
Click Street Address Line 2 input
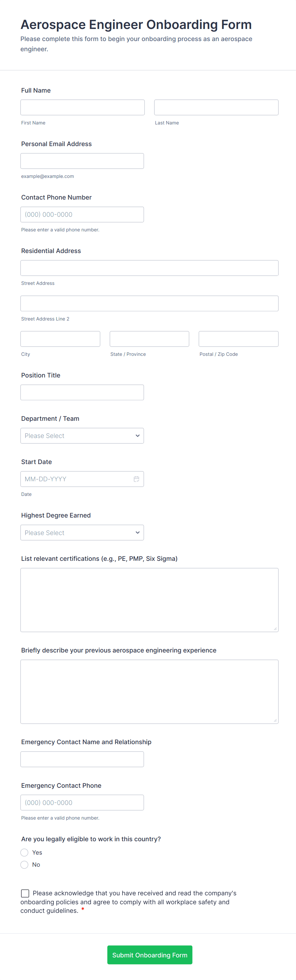click(150, 303)
